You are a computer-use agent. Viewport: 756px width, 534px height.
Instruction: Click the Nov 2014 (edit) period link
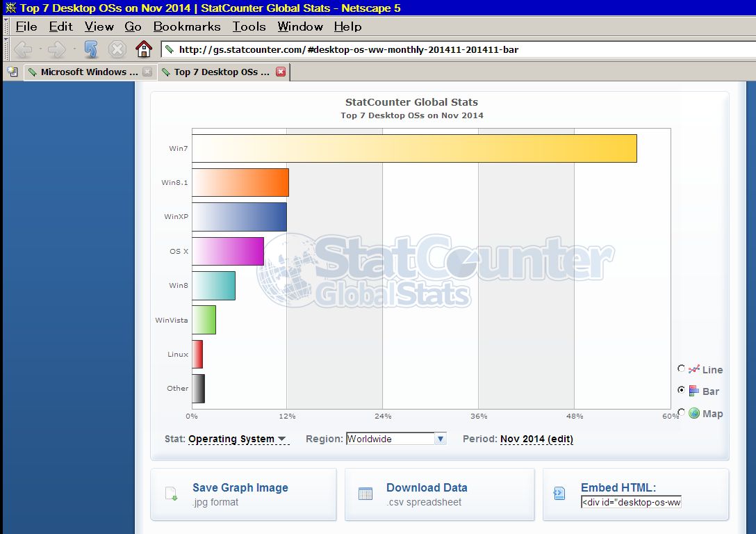tap(536, 439)
